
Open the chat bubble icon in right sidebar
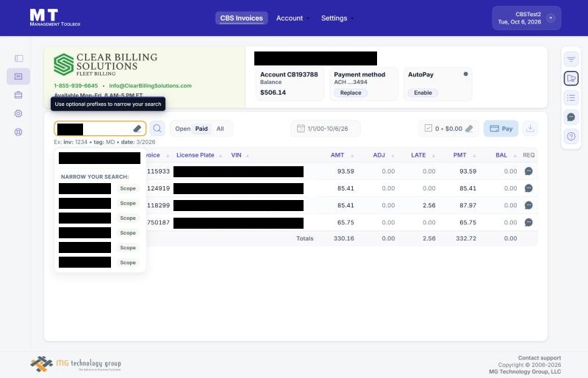[x=571, y=118]
